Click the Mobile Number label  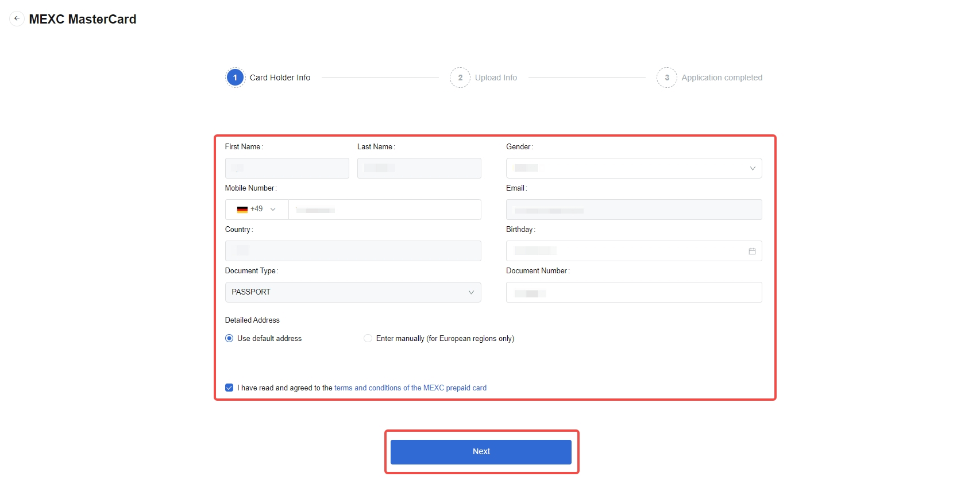pyautogui.click(x=250, y=188)
